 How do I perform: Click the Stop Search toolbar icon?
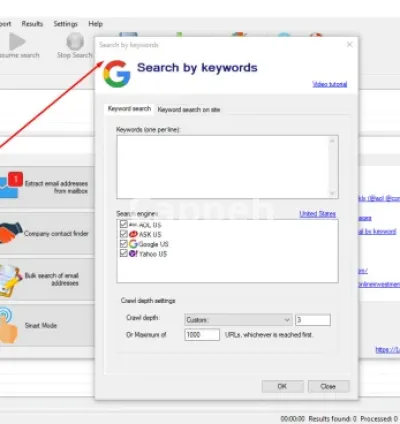click(75, 41)
